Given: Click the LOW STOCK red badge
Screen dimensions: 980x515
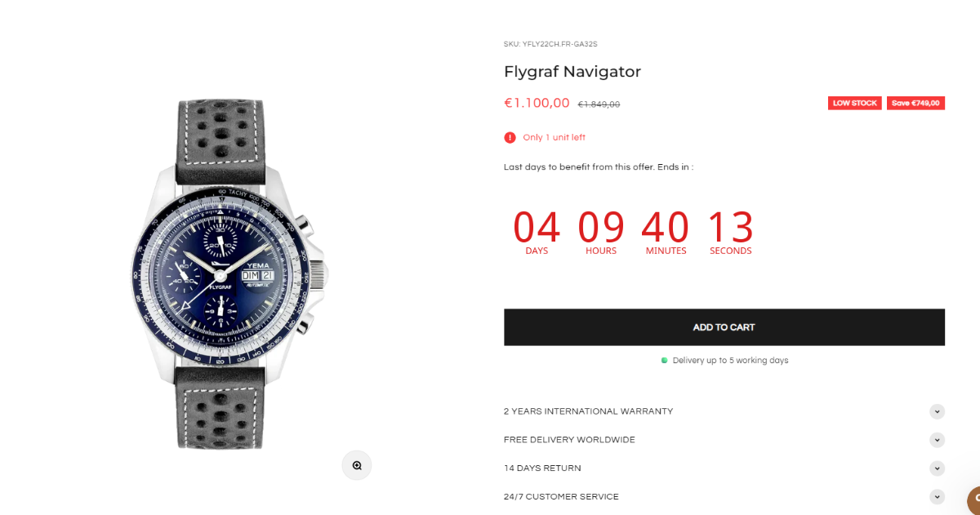Looking at the screenshot, I should pos(855,104).
